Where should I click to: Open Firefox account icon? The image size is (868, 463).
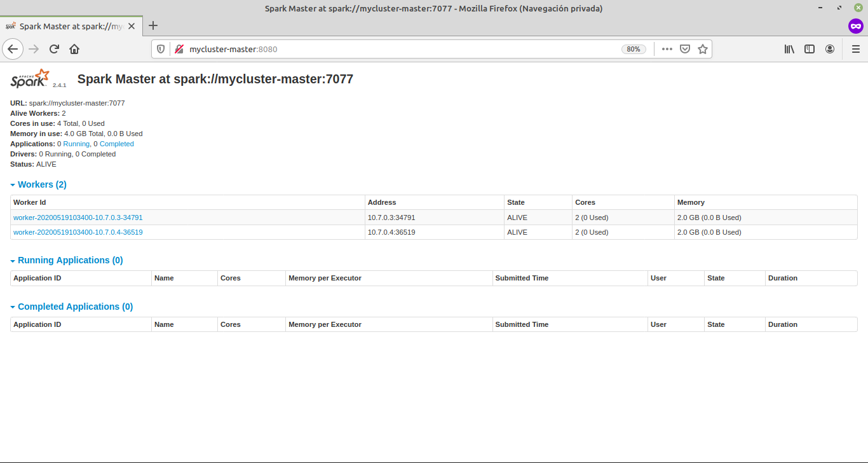830,49
